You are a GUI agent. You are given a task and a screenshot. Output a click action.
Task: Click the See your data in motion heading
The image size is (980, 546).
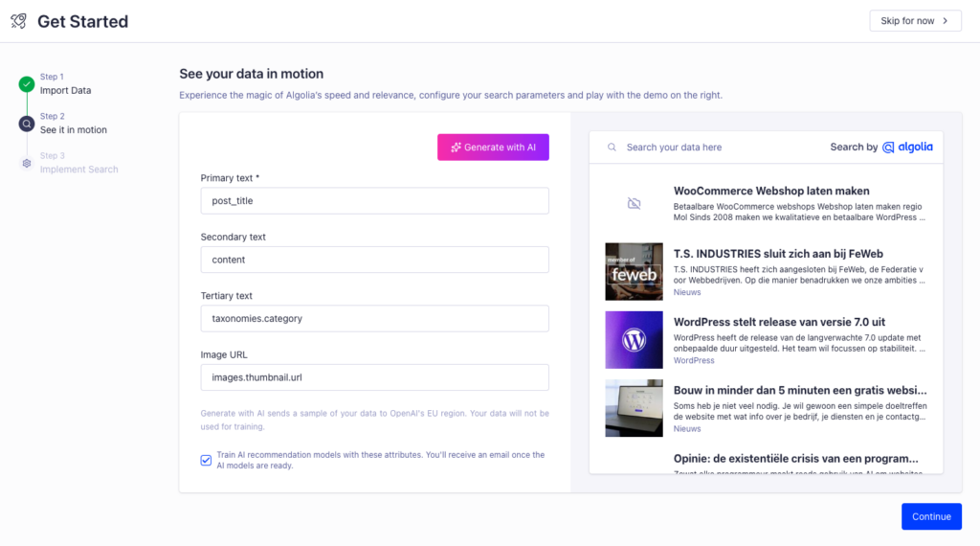[252, 74]
